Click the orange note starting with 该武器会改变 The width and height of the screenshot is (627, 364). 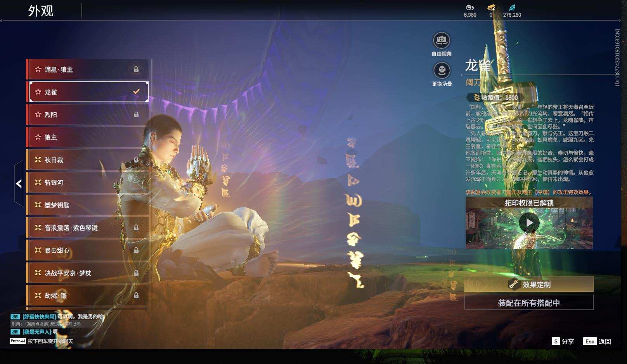529,192
